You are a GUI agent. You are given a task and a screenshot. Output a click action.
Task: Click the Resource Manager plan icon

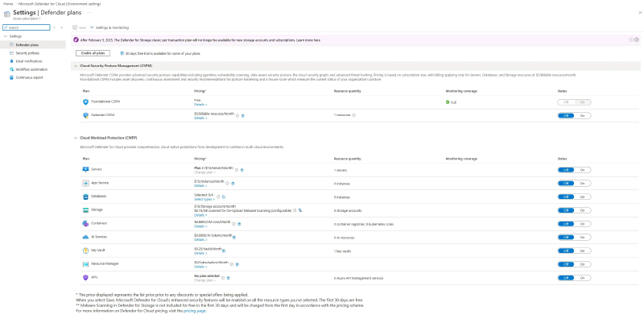coord(85,264)
